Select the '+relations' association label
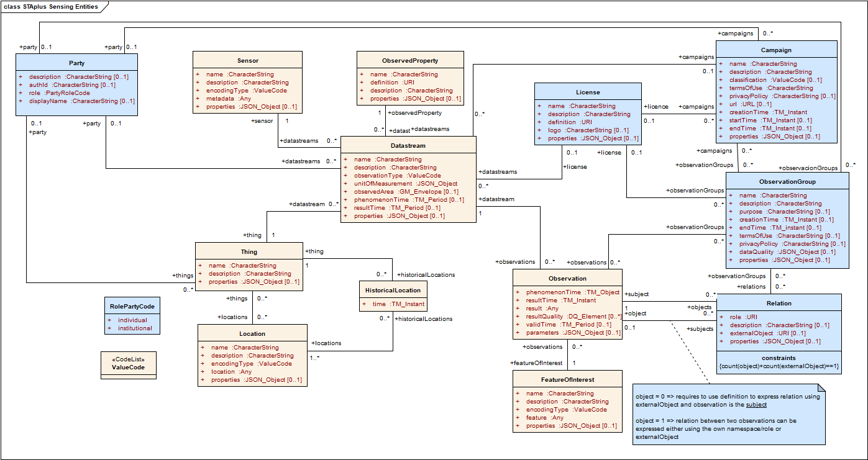Viewport: 868px width, 460px height. (x=751, y=287)
